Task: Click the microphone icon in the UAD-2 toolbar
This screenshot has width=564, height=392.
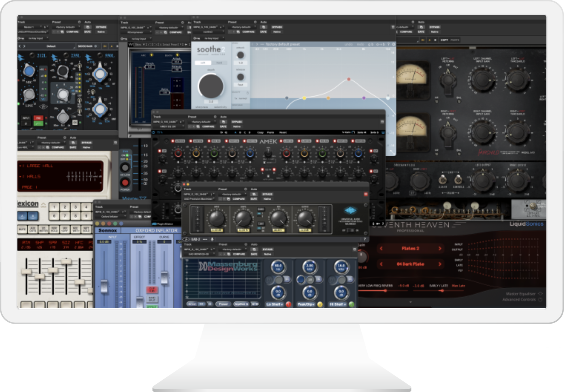Action: (x=212, y=239)
